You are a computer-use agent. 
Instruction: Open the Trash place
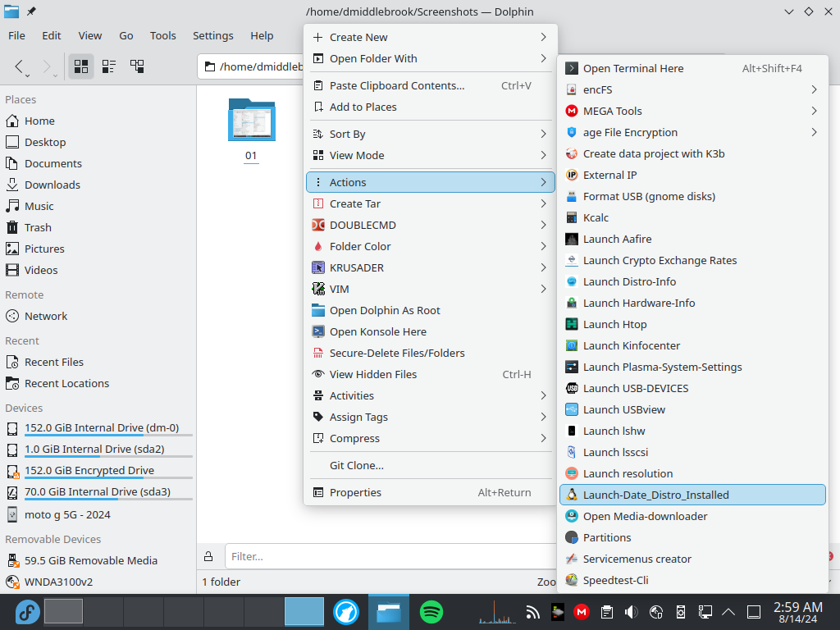(98, 228)
